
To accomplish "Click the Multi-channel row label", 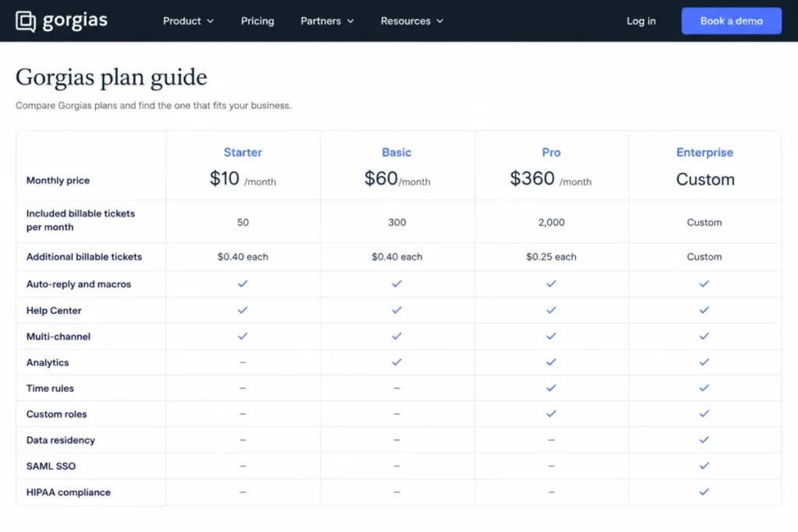I will point(58,336).
